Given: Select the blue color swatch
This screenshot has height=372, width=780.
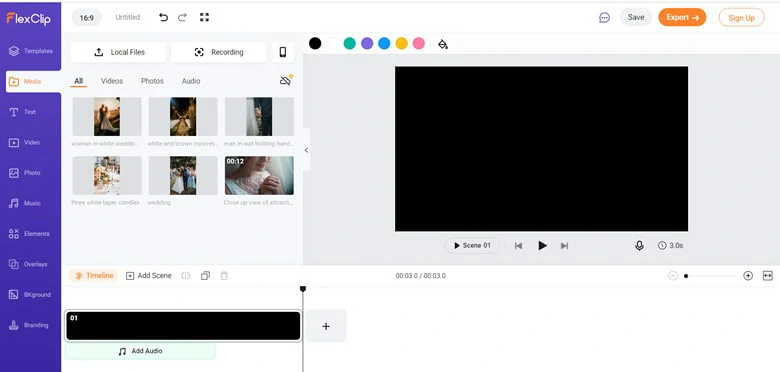Looking at the screenshot, I should (384, 43).
